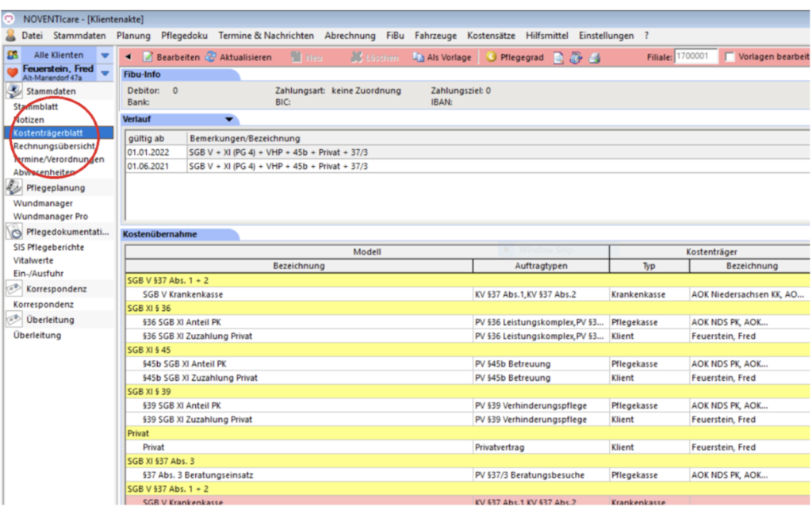Click the multi-print icon in toolbar
The image size is (812, 507).
[x=576, y=58]
